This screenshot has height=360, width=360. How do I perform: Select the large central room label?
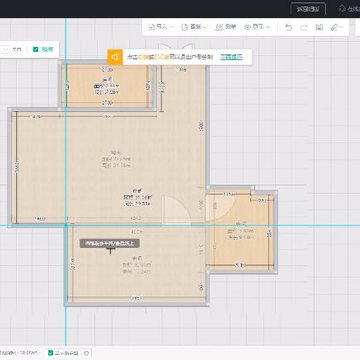(116, 159)
